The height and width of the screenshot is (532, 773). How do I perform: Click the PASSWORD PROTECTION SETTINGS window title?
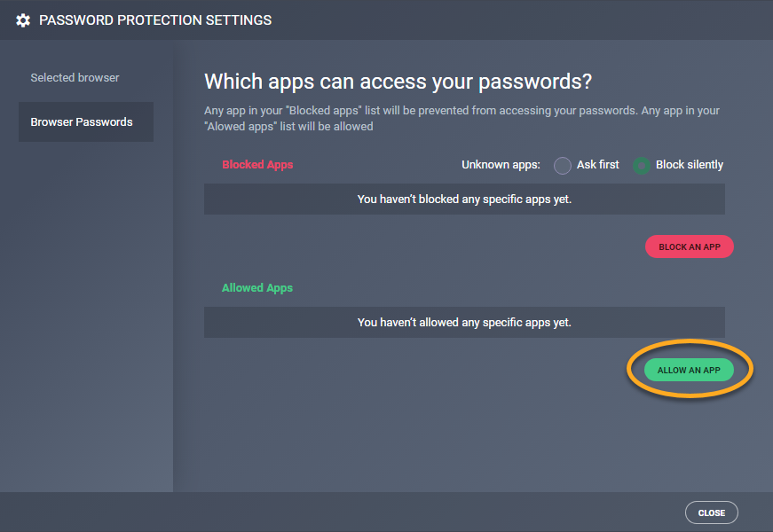tap(155, 20)
